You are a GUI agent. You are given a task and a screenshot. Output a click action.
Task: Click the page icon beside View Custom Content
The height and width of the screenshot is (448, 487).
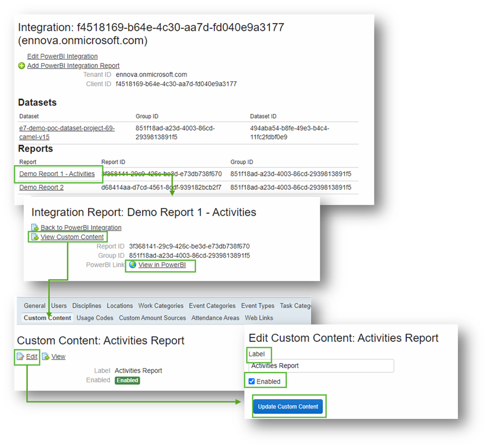(x=35, y=237)
